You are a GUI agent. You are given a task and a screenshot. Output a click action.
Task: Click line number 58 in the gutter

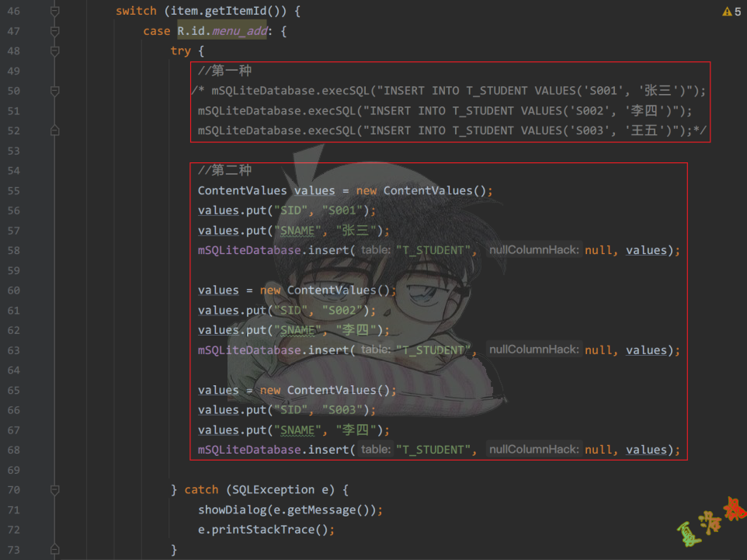tap(13, 250)
